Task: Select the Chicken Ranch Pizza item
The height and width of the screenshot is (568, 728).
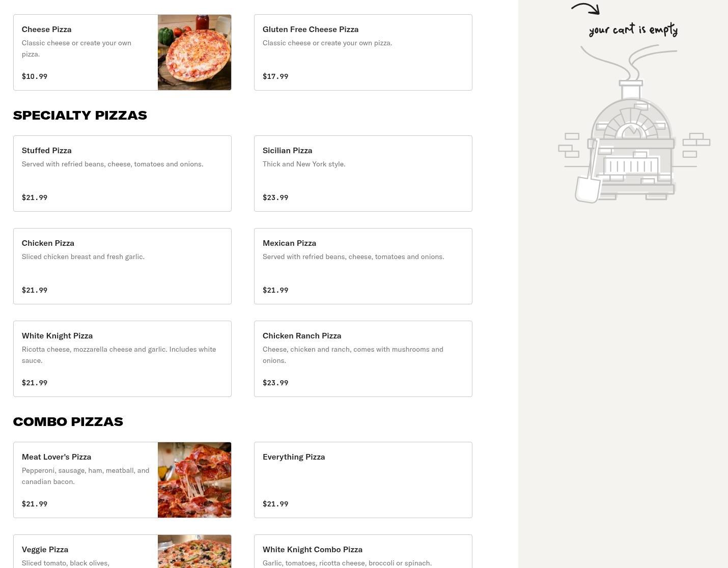Action: [363, 359]
